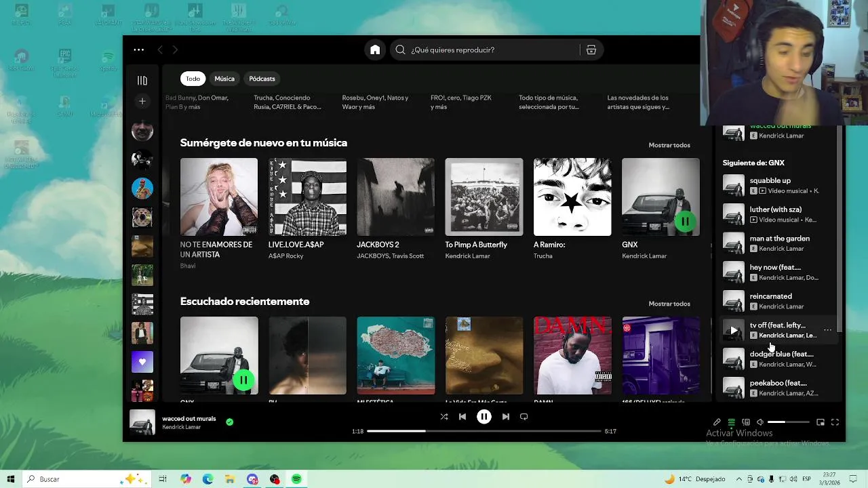Open the Liked Songs heart playlist
The height and width of the screenshot is (488, 868).
tap(142, 362)
